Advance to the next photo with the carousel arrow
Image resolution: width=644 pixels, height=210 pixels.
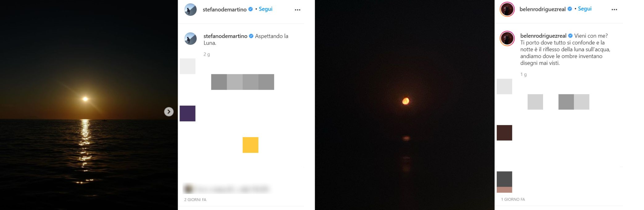pyautogui.click(x=169, y=112)
